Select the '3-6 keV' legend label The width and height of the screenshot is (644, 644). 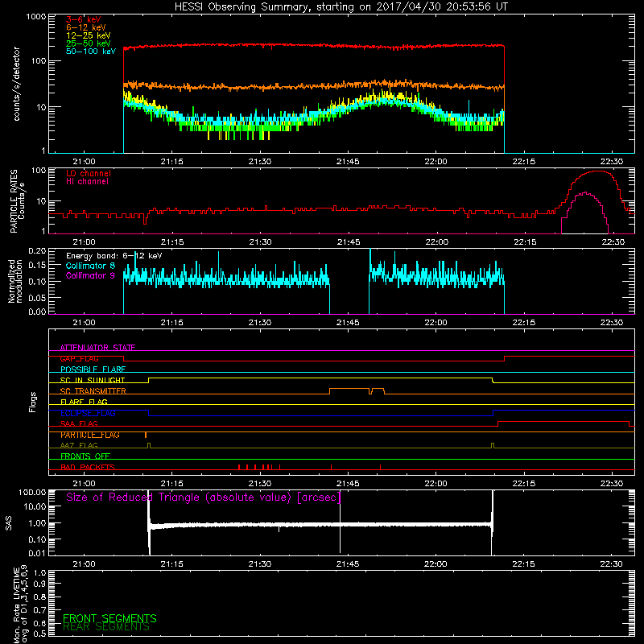(x=84, y=19)
